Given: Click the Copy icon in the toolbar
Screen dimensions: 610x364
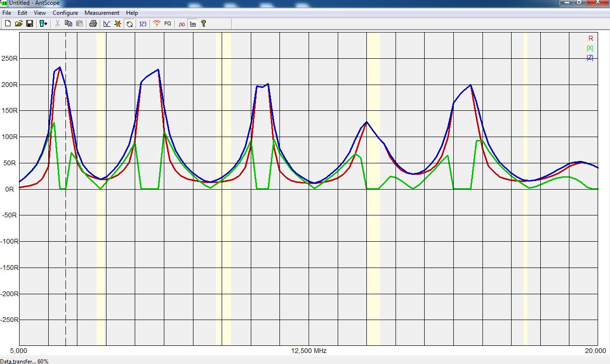Looking at the screenshot, I should [68, 23].
